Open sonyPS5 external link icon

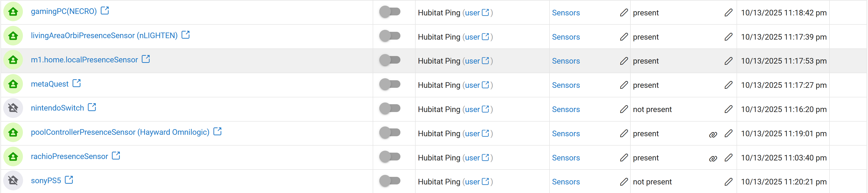(69, 180)
